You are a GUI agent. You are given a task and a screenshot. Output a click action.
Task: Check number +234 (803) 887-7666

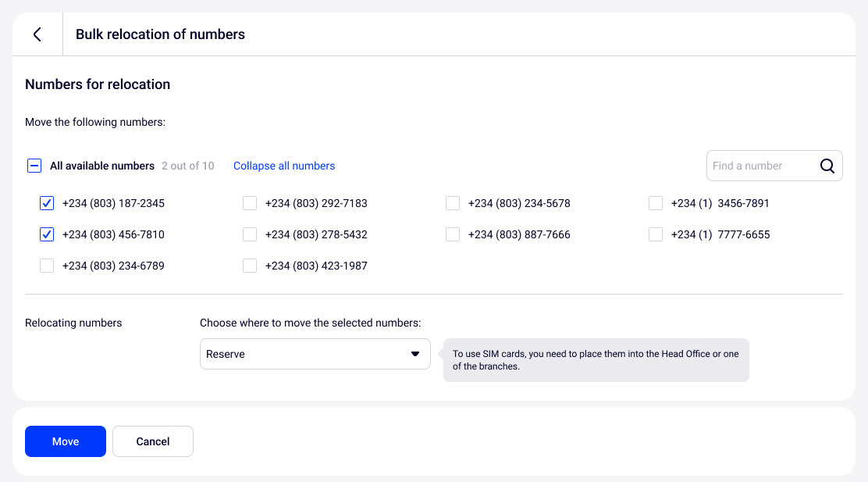click(453, 234)
